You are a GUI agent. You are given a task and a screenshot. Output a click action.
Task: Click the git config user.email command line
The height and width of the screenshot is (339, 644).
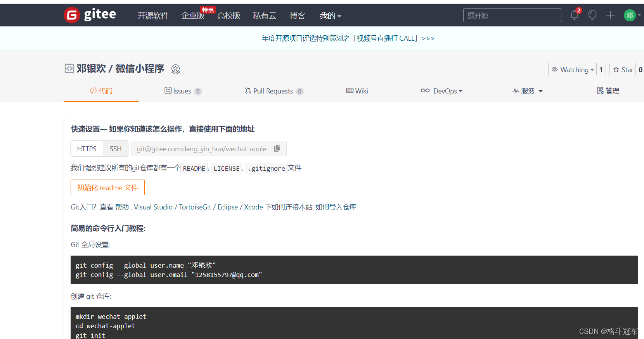pos(169,275)
